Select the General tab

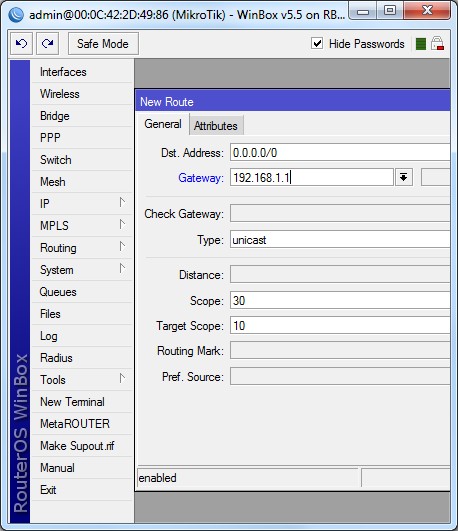(x=163, y=124)
